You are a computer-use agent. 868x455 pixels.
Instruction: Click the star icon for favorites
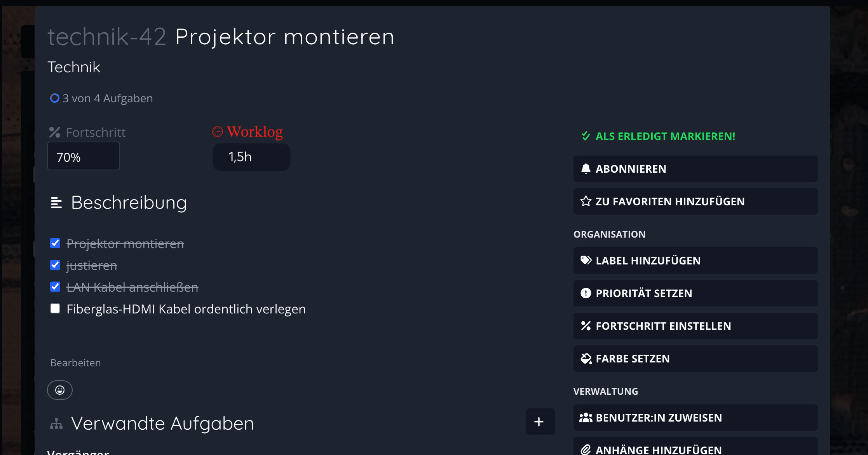click(x=586, y=201)
